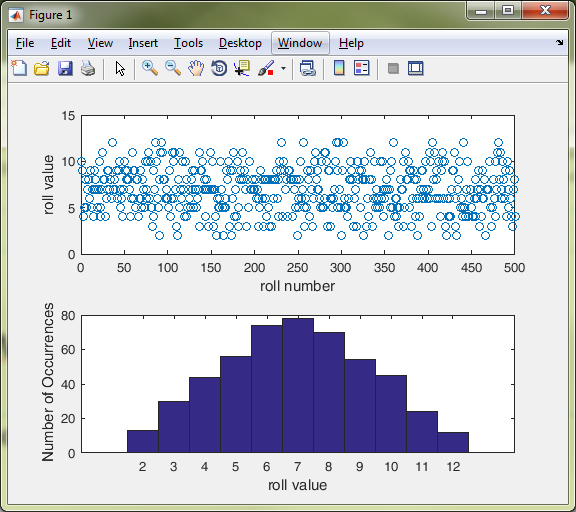The image size is (576, 512).
Task: Open the File menu
Action: coord(25,43)
